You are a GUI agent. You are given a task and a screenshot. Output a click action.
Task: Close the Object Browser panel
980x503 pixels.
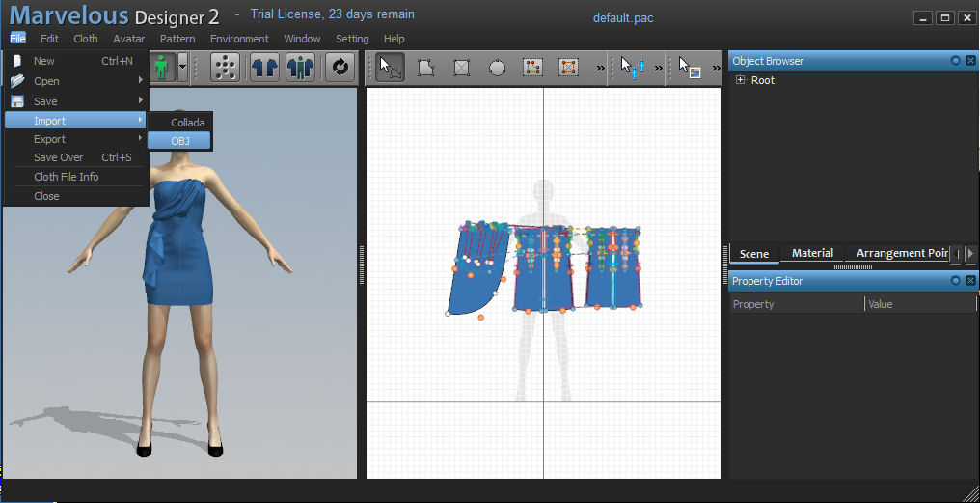(x=970, y=61)
